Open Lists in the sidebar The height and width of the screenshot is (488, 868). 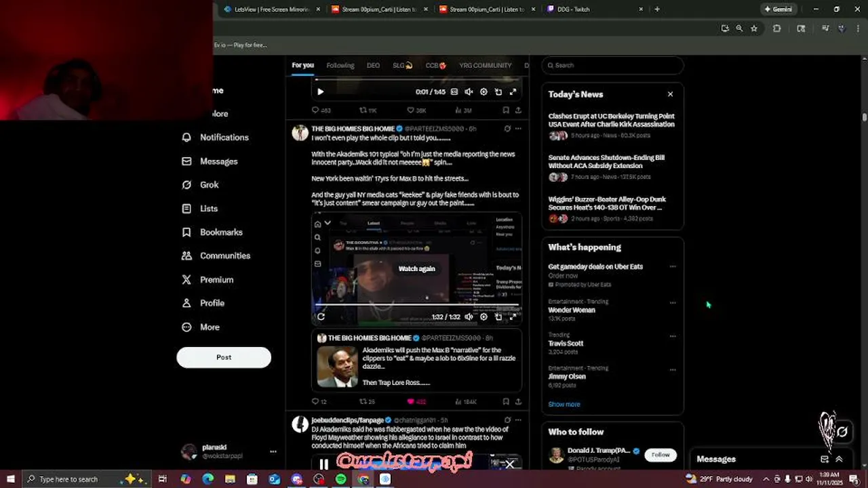(x=200, y=209)
